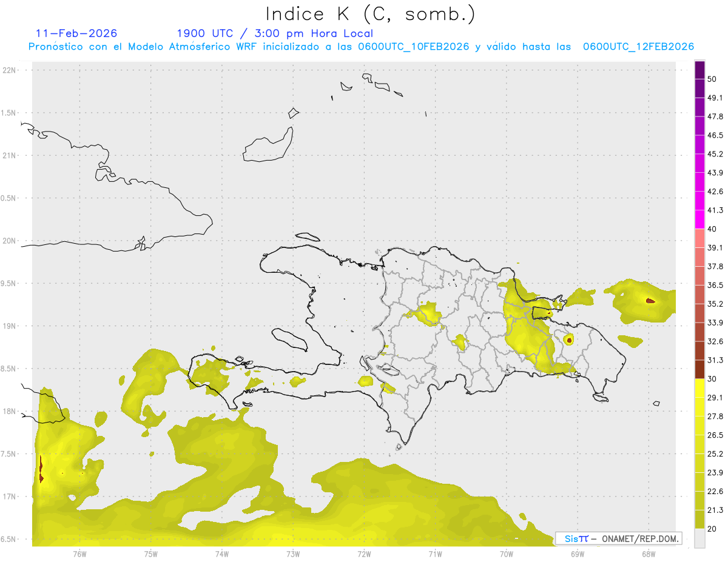Click the salmon color bar segment between 39.1 and 40
728x562 pixels.
[699, 238]
